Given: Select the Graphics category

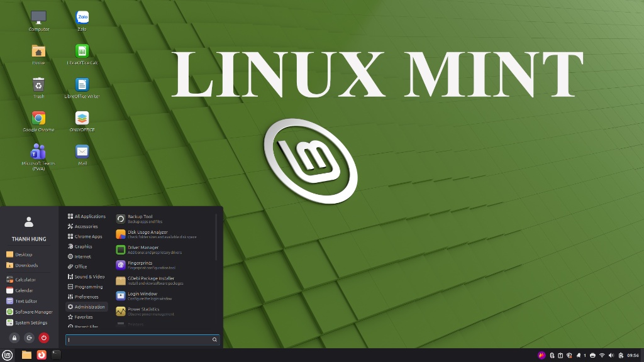Looking at the screenshot, I should pos(87,246).
